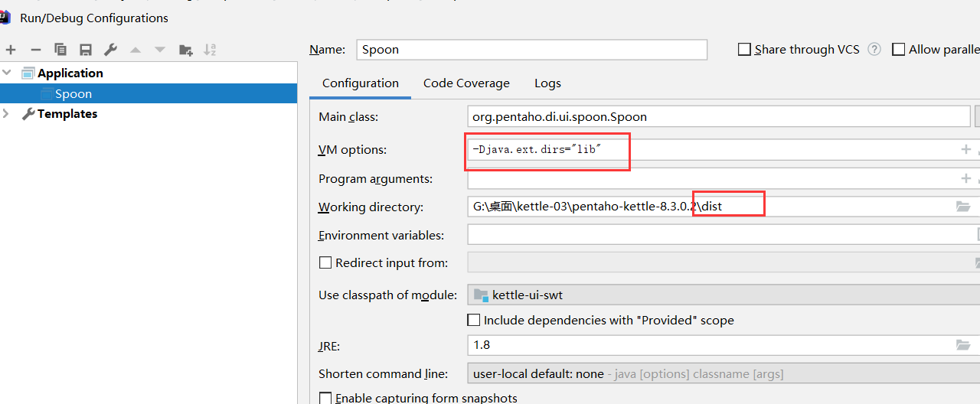Click the IntelliJ icon in title bar
This screenshot has height=404, width=980.
tap(5, 18)
